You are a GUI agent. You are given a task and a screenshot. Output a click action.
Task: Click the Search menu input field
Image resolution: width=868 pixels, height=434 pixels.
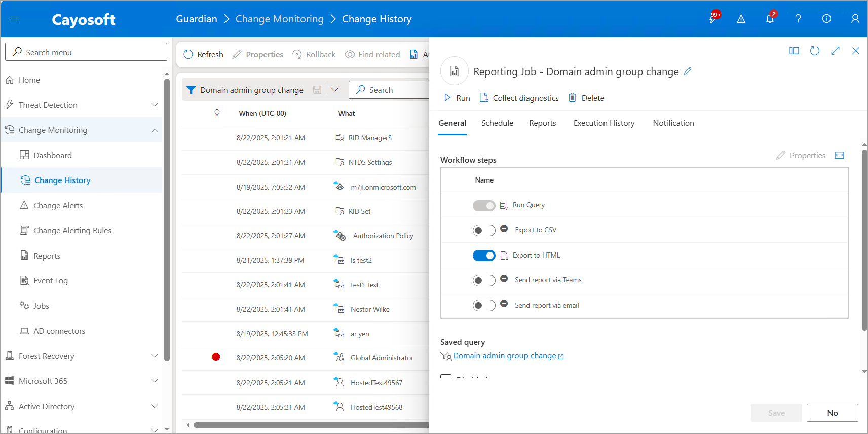point(86,52)
